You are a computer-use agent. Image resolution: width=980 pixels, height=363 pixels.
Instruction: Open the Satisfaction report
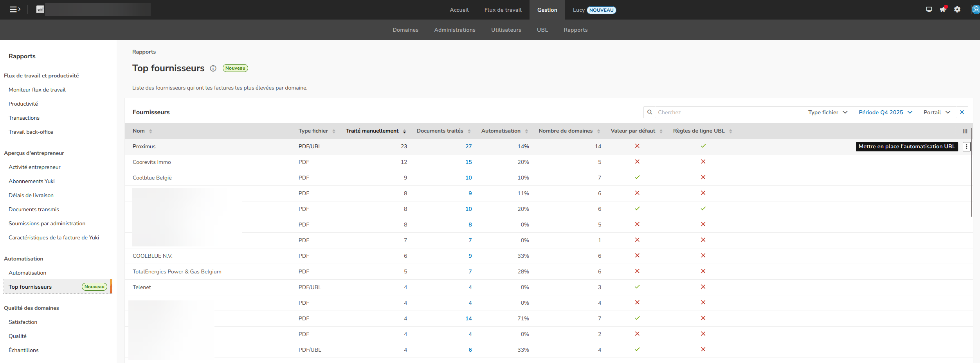23,322
